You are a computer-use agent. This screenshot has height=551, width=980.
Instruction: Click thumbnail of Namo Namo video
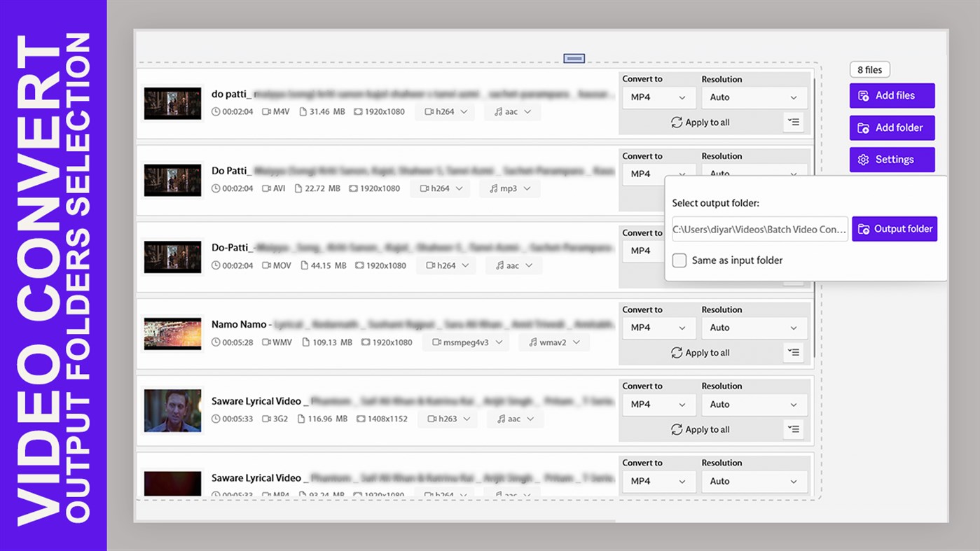click(172, 334)
